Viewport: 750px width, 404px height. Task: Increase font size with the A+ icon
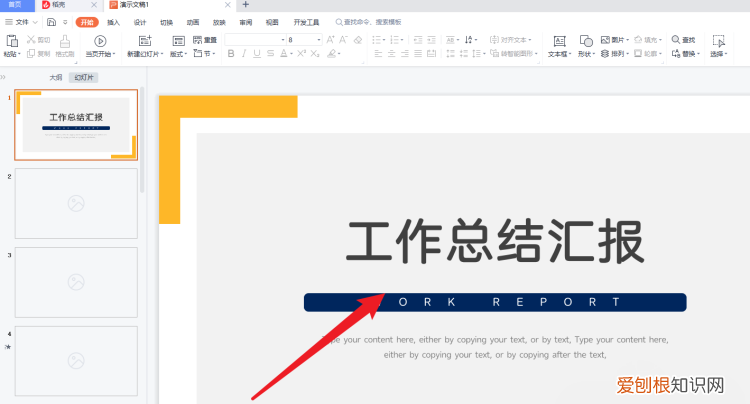click(330, 40)
